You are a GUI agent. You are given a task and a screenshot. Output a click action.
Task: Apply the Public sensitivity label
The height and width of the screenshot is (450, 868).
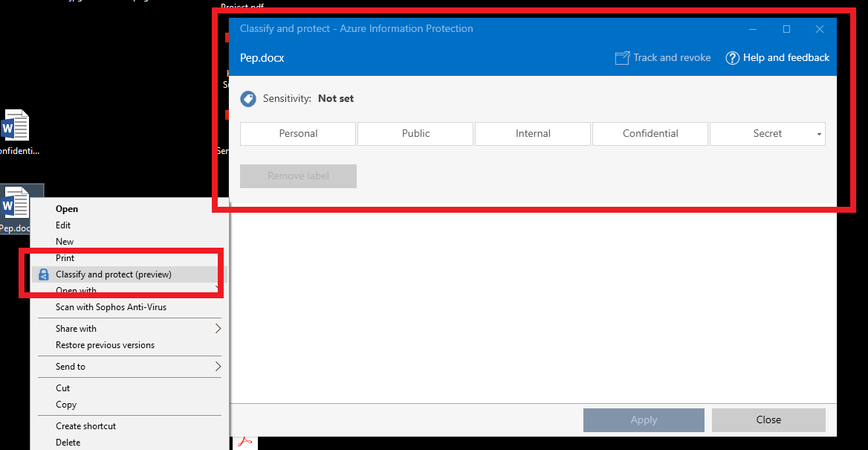pyautogui.click(x=415, y=134)
